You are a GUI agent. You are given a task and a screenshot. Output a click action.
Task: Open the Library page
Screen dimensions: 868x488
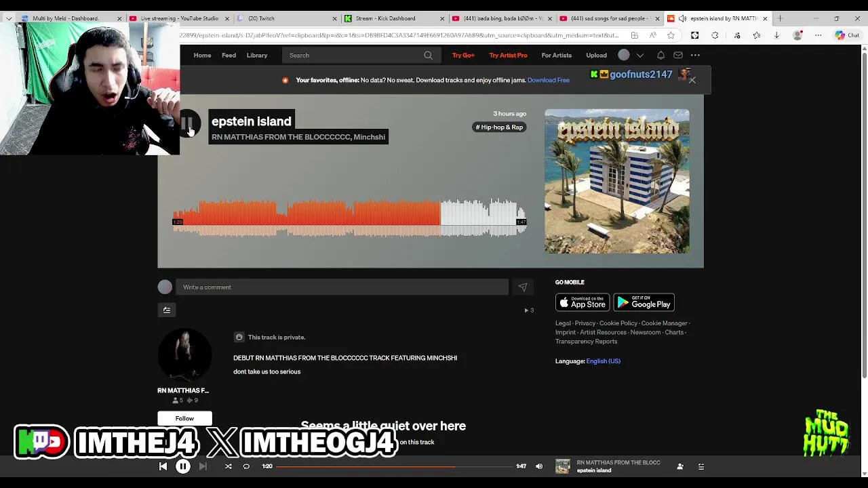(x=257, y=56)
